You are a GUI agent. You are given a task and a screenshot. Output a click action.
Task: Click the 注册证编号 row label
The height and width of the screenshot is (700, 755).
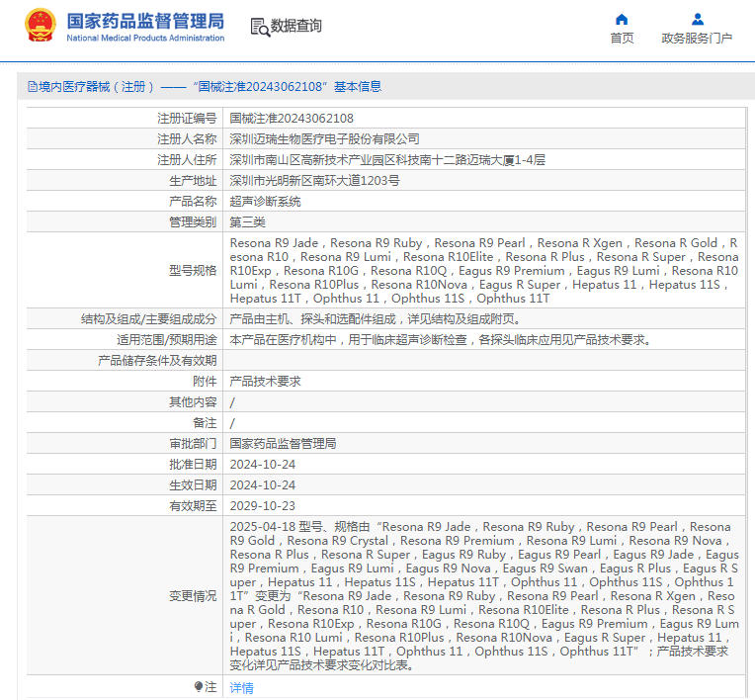click(x=187, y=119)
